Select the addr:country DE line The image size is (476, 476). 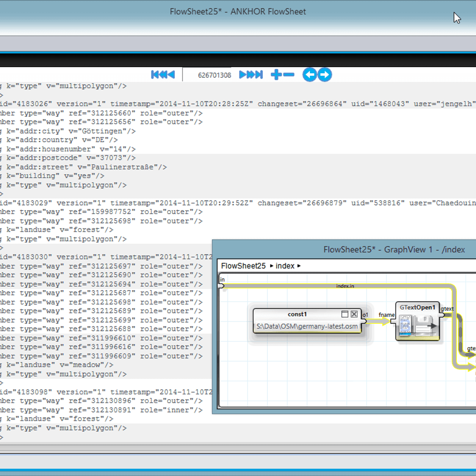[x=59, y=140]
